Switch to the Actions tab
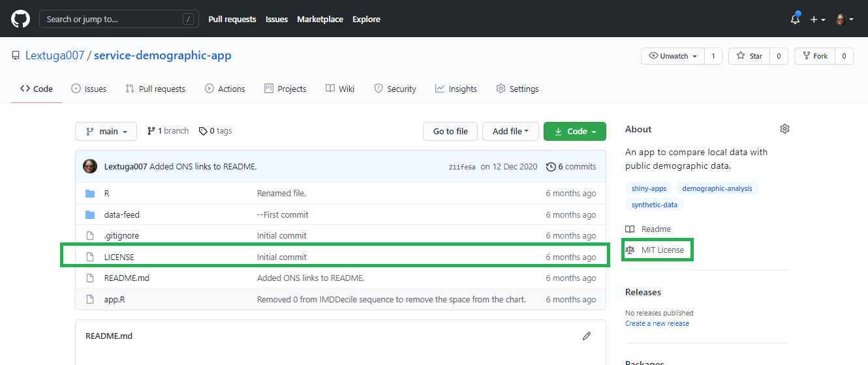This screenshot has height=365, width=868. click(225, 89)
